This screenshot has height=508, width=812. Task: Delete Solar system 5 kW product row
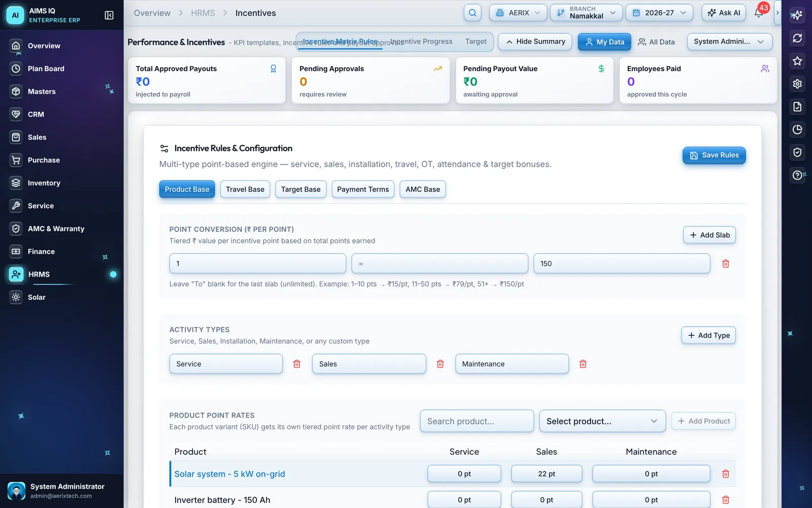coord(726,474)
